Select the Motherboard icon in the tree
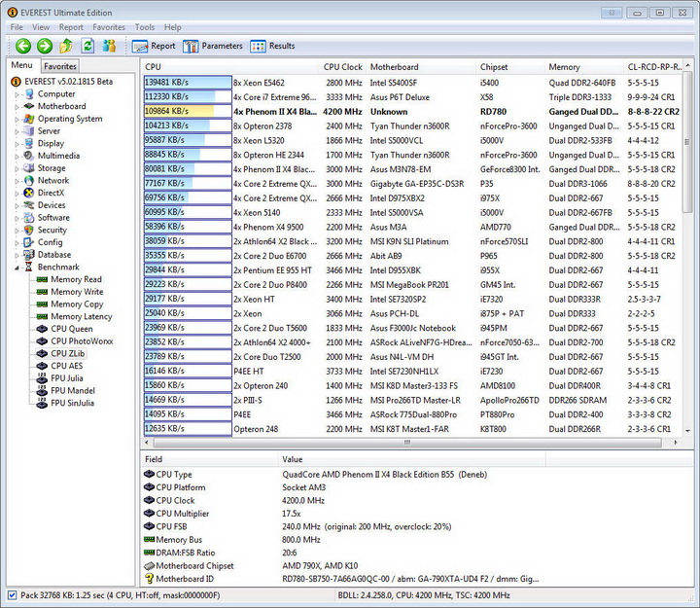 (29, 106)
